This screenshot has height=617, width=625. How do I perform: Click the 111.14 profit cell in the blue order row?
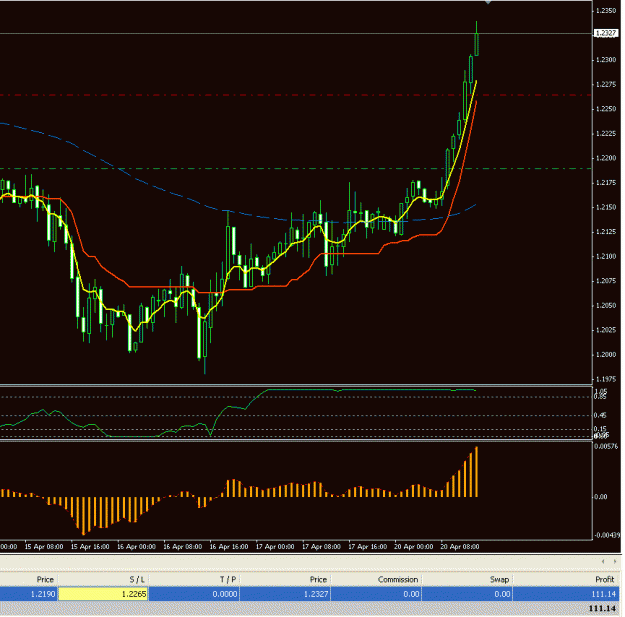(567, 594)
